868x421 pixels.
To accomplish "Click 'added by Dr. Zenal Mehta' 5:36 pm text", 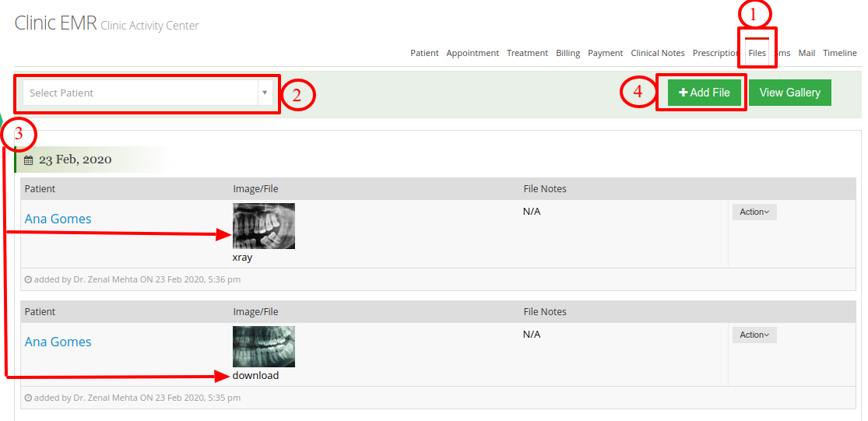I will 137,280.
